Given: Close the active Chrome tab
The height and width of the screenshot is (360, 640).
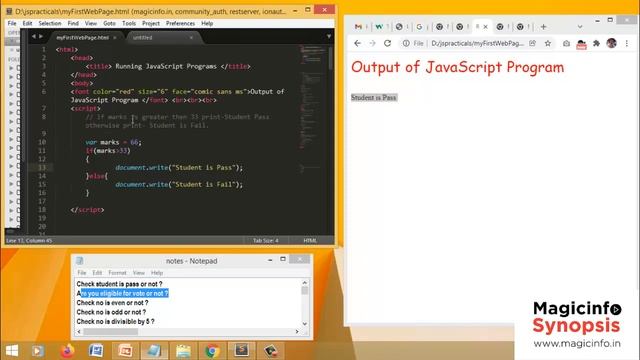Looking at the screenshot, I should [x=485, y=27].
